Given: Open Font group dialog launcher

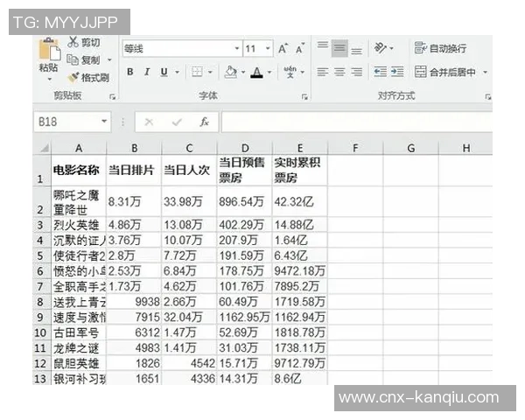Looking at the screenshot, I should click(x=304, y=97).
